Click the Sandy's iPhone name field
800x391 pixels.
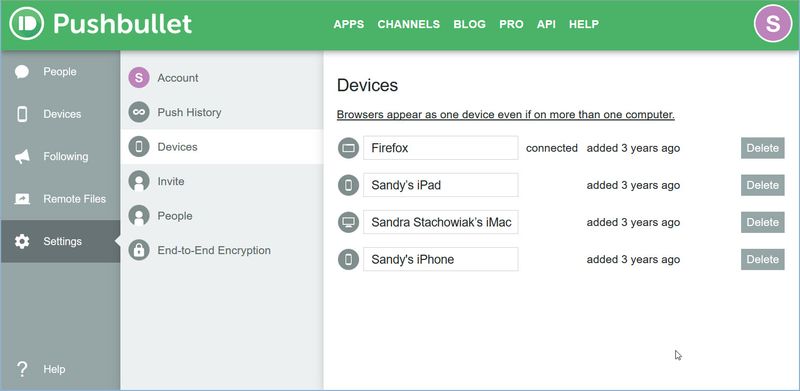441,259
